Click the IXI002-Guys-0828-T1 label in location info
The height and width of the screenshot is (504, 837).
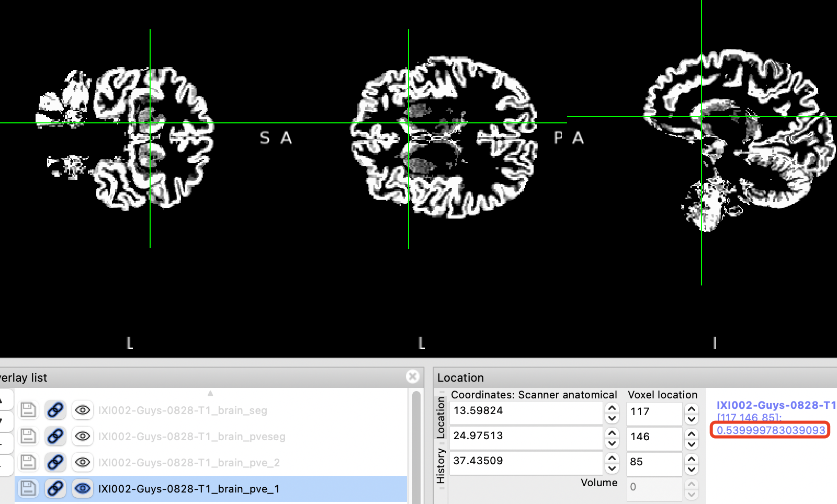[776, 405]
